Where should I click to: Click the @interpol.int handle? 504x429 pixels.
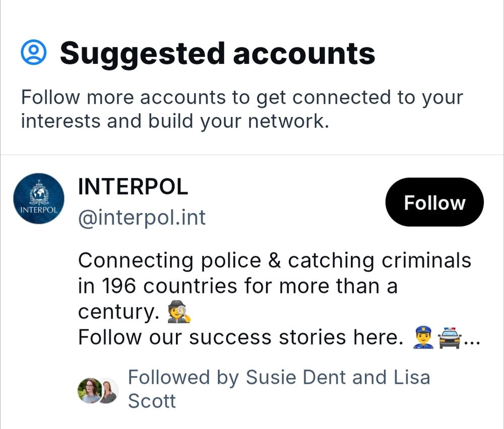142,218
